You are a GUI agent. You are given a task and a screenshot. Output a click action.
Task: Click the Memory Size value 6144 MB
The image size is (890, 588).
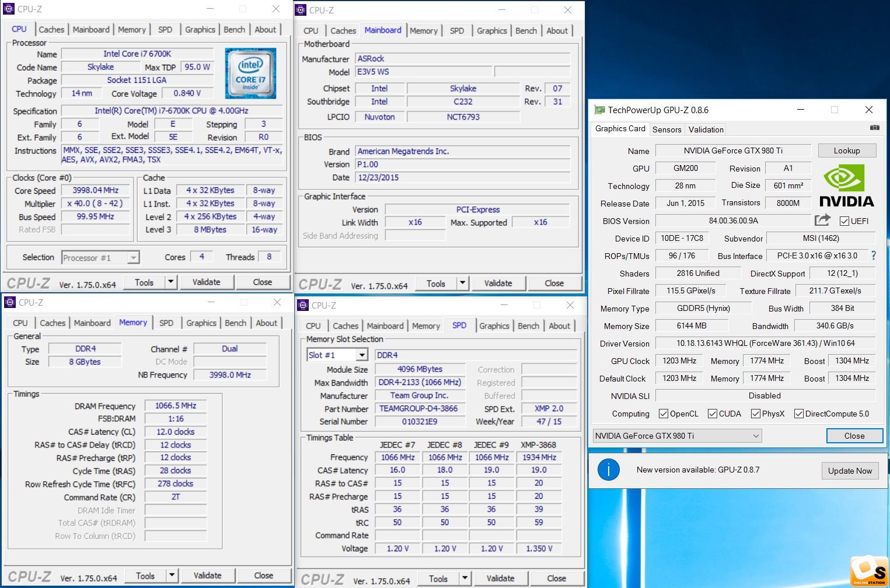pos(692,325)
